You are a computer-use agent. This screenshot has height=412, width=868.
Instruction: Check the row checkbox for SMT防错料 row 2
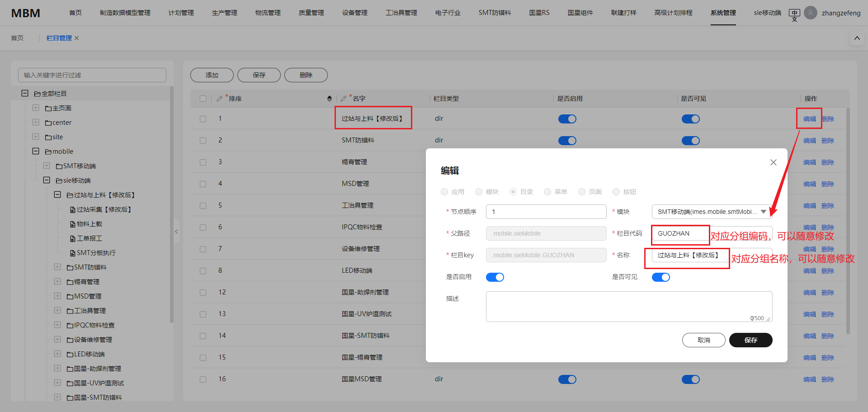(203, 141)
